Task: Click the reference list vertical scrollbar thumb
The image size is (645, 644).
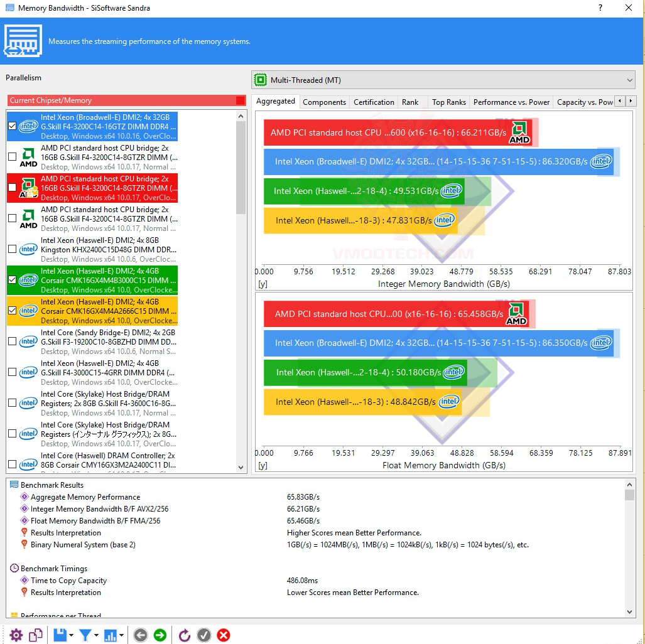Action: tap(241, 168)
